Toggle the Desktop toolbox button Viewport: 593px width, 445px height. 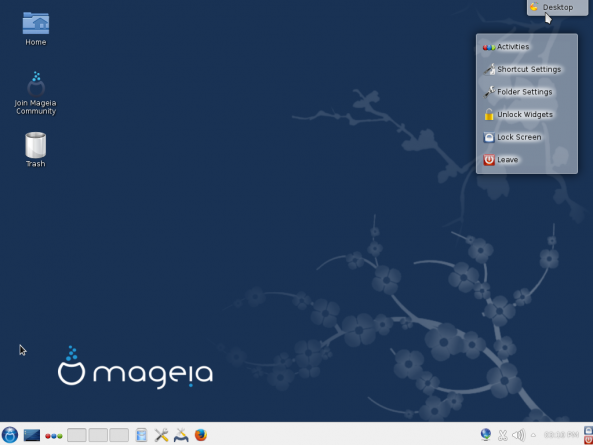coord(557,7)
